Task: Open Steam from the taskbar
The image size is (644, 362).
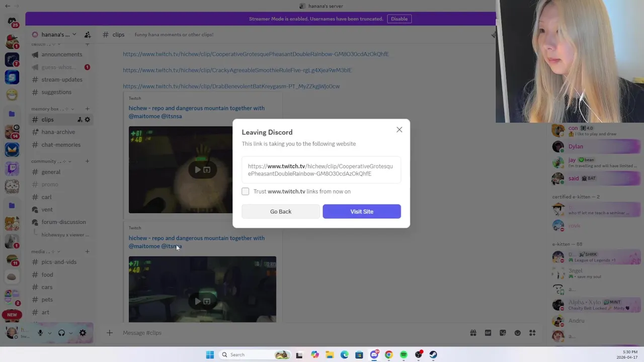Action: (433, 355)
